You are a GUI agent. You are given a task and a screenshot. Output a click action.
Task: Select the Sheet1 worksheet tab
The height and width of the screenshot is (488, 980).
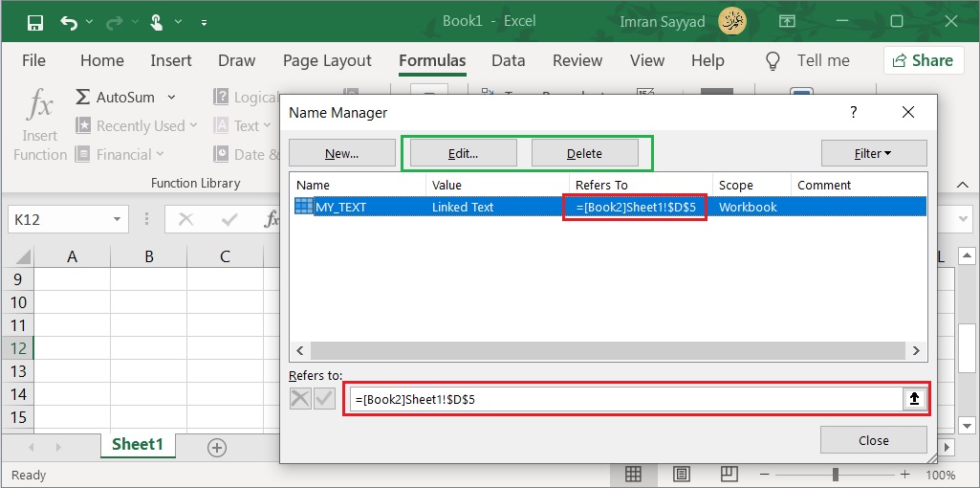[x=138, y=444]
